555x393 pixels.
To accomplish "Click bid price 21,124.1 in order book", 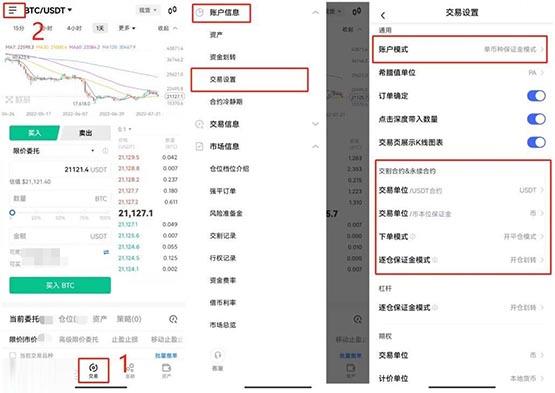I will [x=128, y=269].
